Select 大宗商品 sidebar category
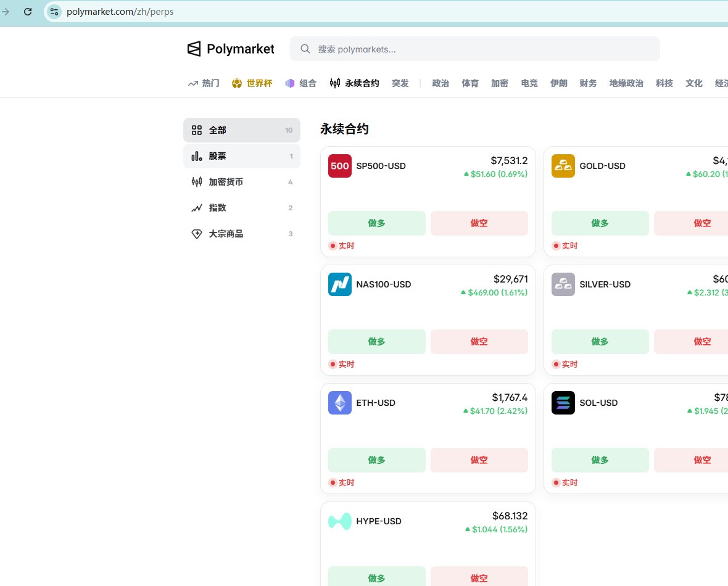Image resolution: width=728 pixels, height=586 pixels. pyautogui.click(x=242, y=234)
